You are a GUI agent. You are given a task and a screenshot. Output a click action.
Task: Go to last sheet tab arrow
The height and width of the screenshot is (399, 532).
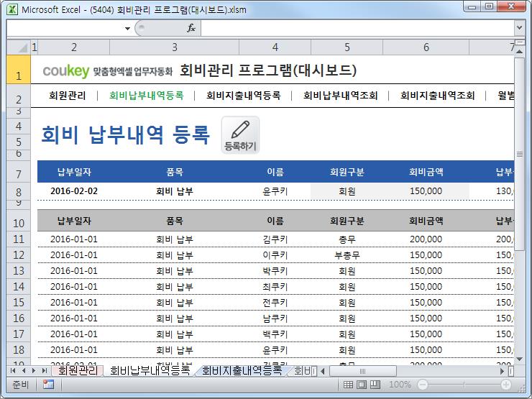click(44, 370)
